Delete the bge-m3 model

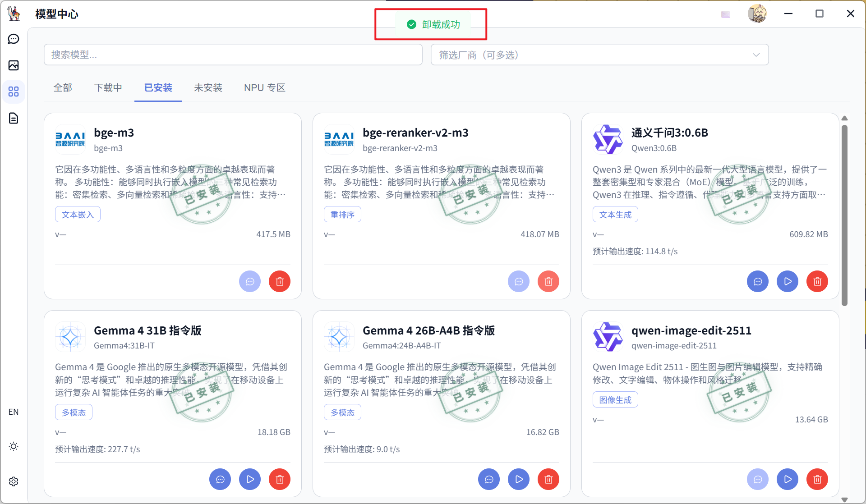(280, 281)
